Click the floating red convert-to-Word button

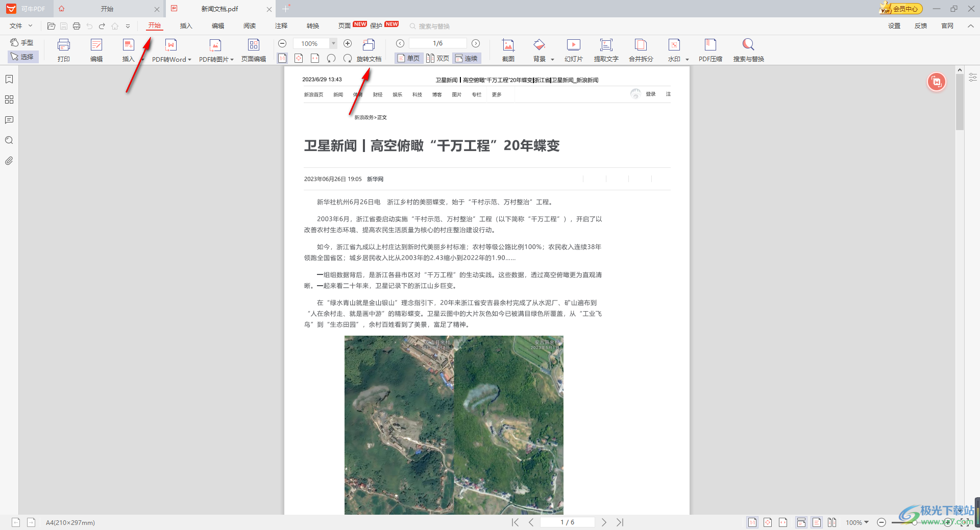[937, 82]
